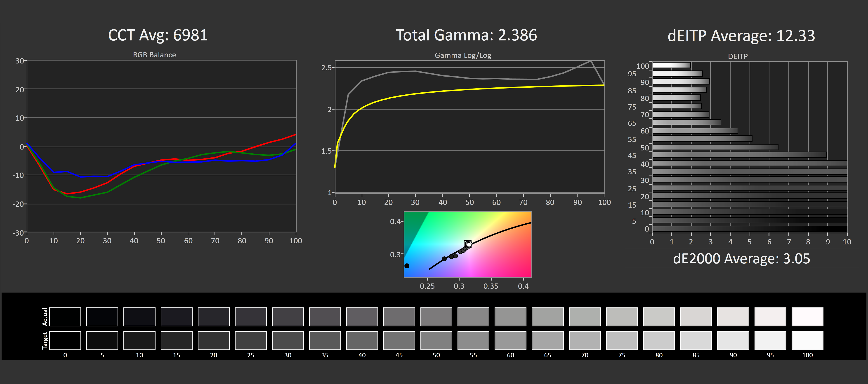The height and width of the screenshot is (384, 868).
Task: Click the Actual swatch for level 50
Action: 436,317
